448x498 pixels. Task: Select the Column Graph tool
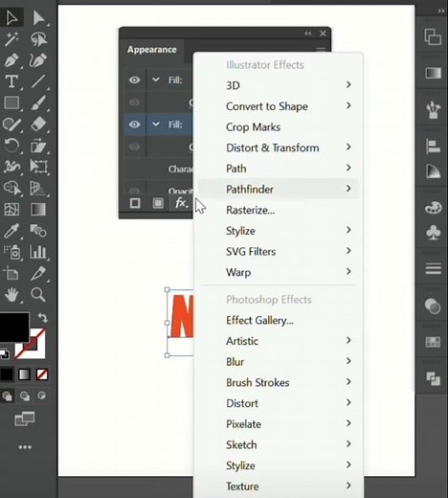pos(38,252)
